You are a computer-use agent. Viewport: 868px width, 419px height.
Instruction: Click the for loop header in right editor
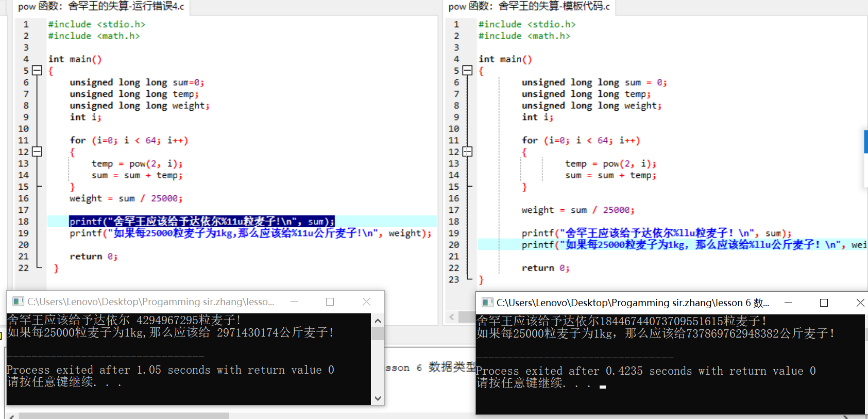point(581,140)
